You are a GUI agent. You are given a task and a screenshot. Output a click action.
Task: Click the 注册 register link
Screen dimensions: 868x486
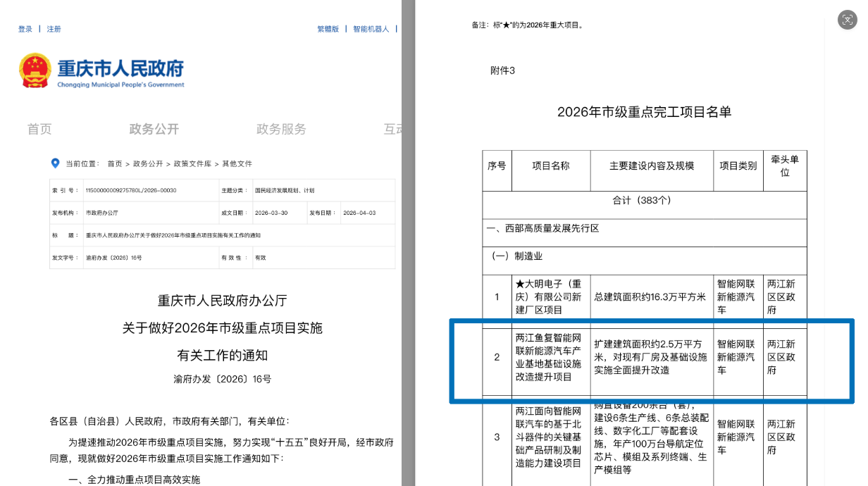coord(54,29)
